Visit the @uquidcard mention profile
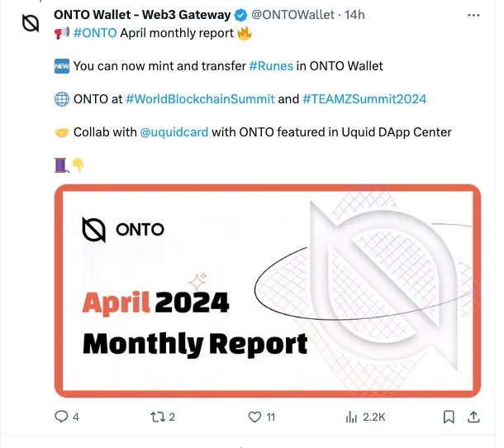 click(x=169, y=132)
